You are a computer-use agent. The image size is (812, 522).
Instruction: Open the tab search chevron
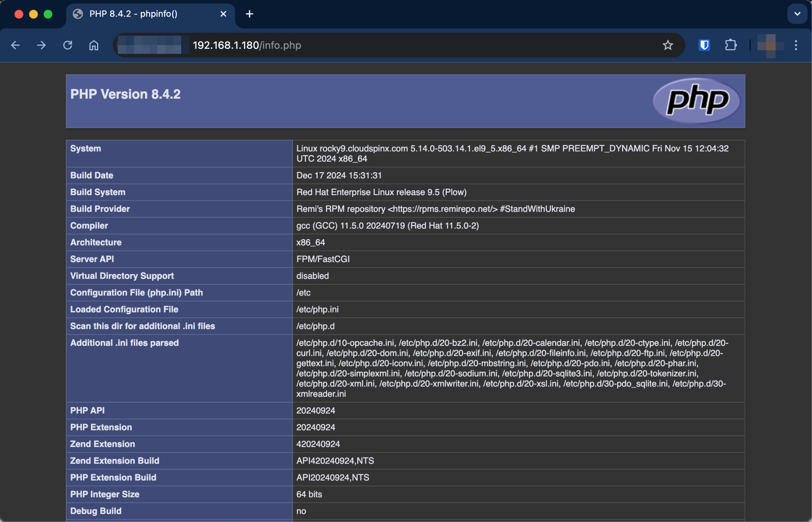(x=797, y=13)
